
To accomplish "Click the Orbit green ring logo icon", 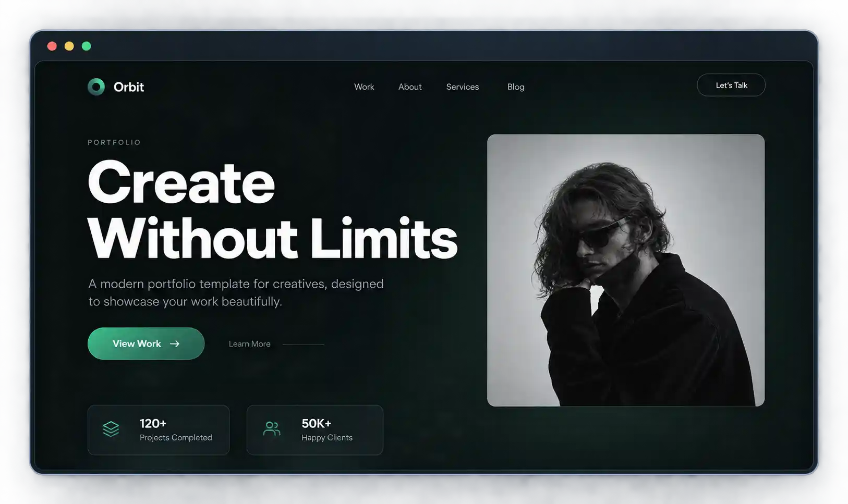I will click(96, 87).
